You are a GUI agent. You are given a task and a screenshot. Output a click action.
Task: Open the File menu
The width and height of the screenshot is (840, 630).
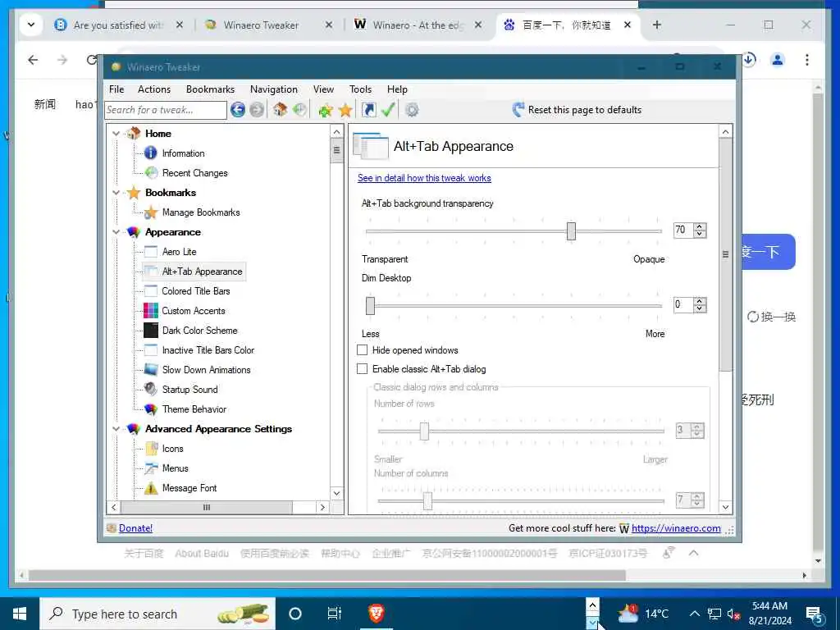click(x=116, y=89)
